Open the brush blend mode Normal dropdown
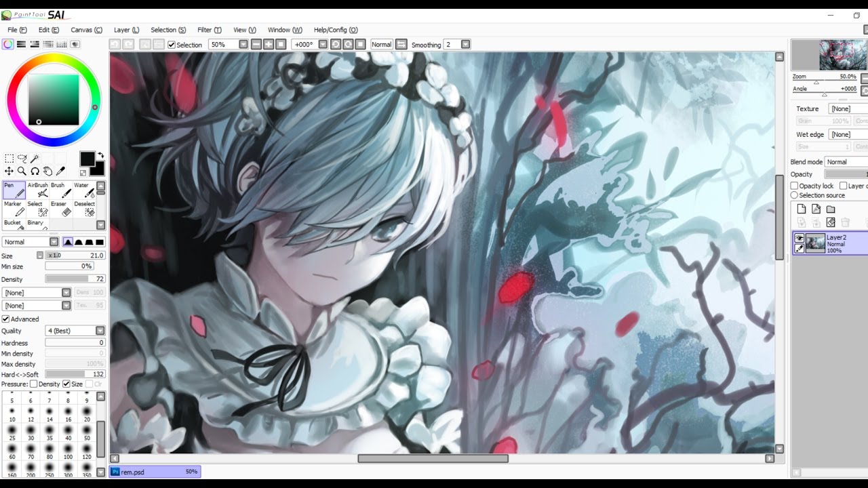 coord(31,242)
